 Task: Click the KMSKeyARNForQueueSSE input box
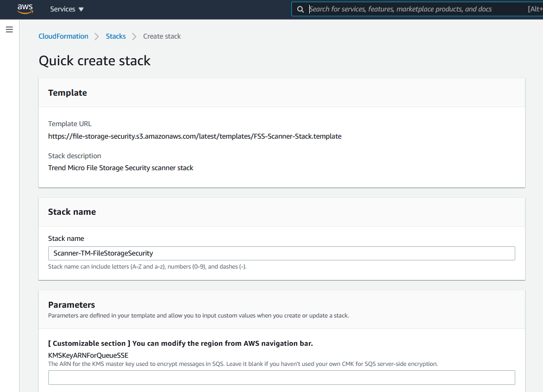(282, 377)
